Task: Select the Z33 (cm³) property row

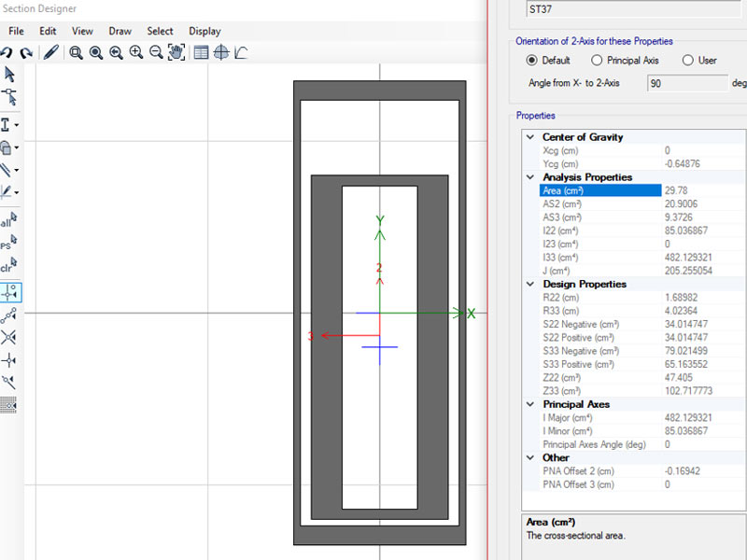Action: pyautogui.click(x=642, y=391)
